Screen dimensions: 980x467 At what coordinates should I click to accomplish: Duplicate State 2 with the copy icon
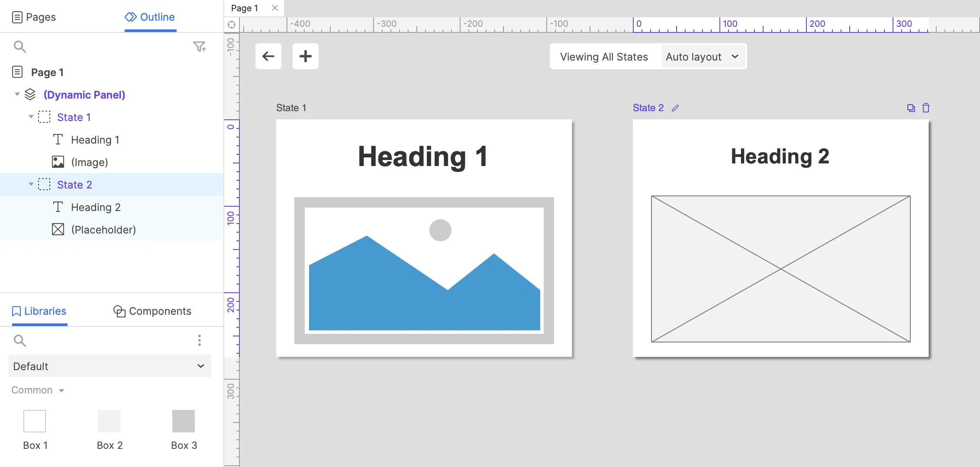[911, 108]
